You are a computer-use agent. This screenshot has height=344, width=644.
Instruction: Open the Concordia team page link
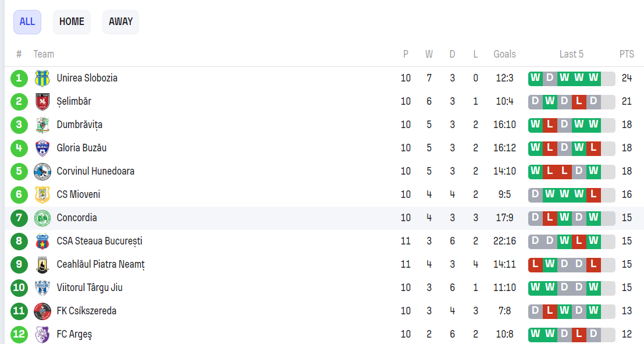coord(77,218)
